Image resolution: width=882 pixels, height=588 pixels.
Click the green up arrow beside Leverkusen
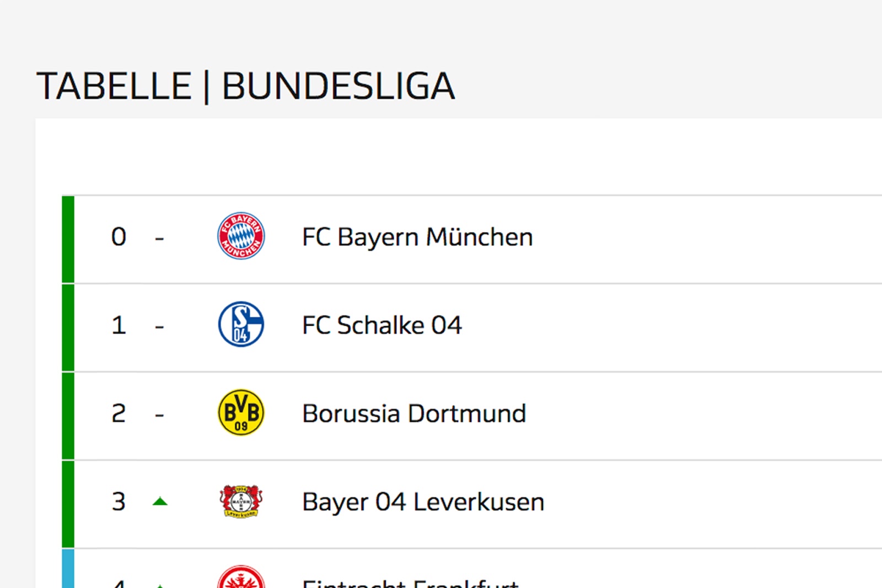160,501
